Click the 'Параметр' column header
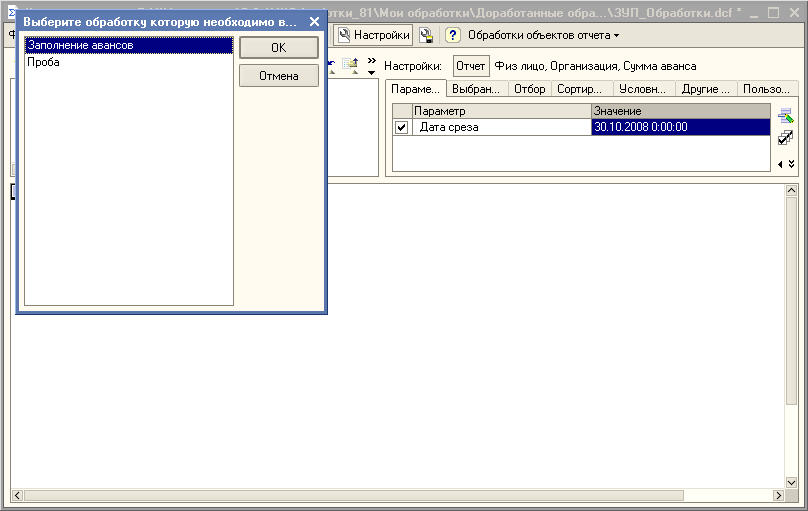 pyautogui.click(x=502, y=111)
